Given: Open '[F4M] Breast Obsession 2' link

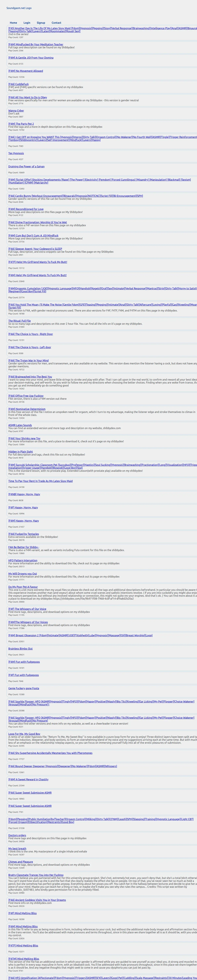Looking at the screenshot, I should [80, 635].
